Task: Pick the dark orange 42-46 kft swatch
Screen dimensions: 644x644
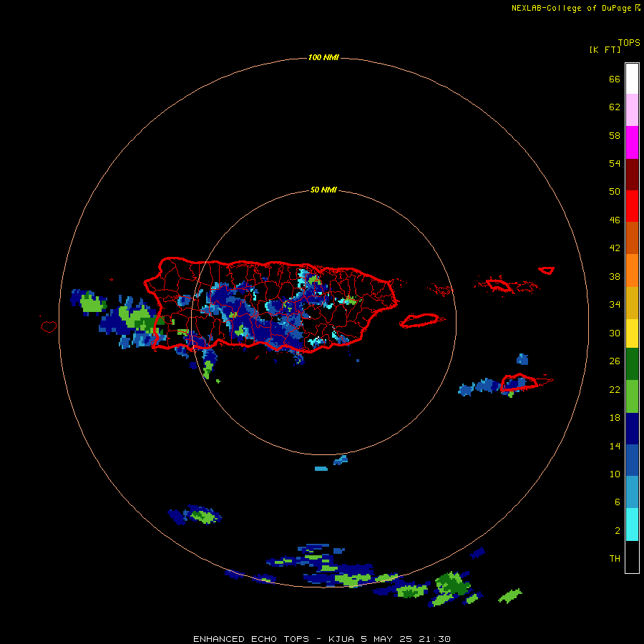Action: 632,238
